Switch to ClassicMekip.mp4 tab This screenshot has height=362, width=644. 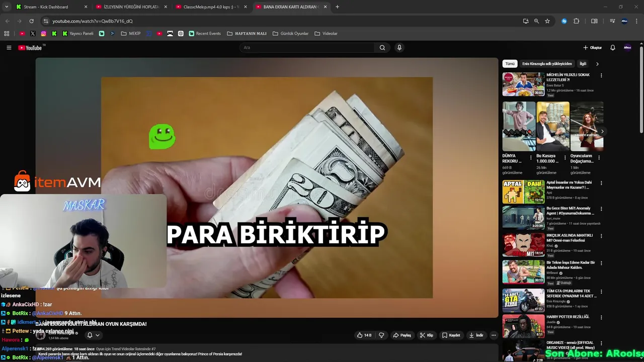click(211, 7)
